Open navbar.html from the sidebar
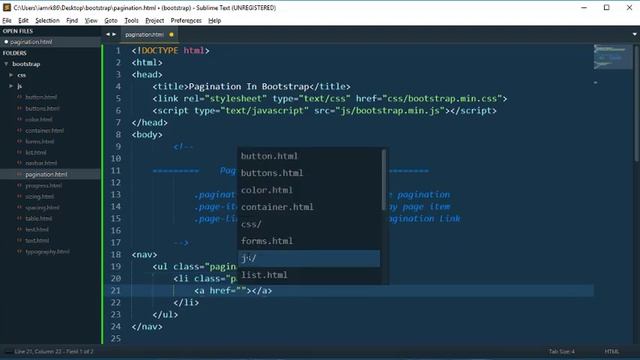Image resolution: width=640 pixels, height=360 pixels. click(41, 163)
